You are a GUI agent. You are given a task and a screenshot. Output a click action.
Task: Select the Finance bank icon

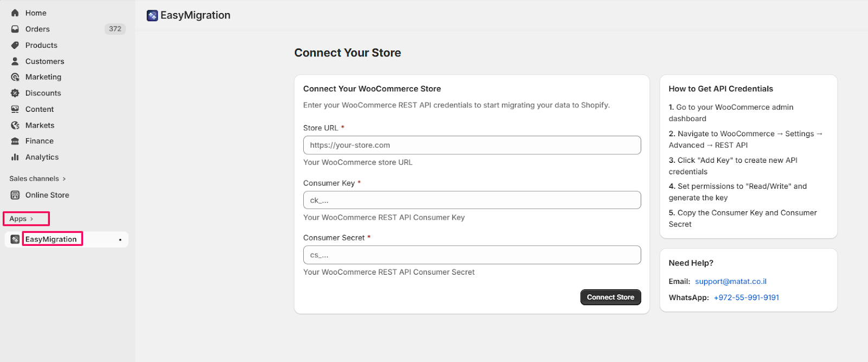coord(15,141)
